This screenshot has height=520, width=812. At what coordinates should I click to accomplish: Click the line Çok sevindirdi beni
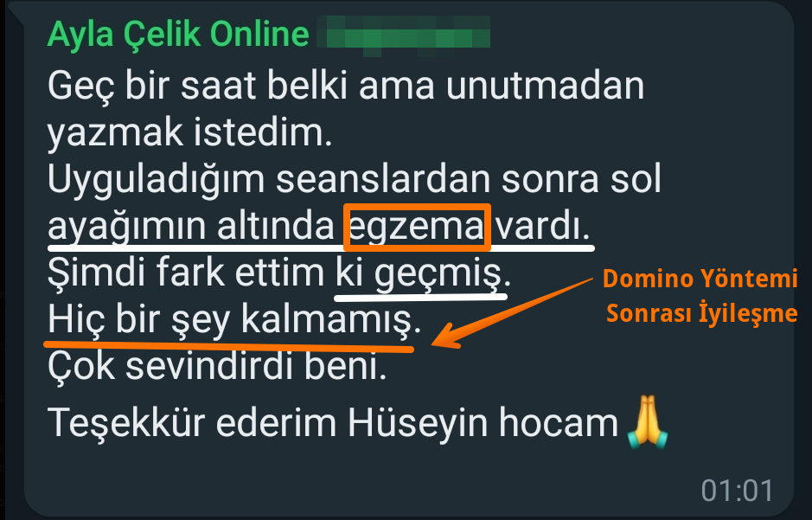pyautogui.click(x=217, y=366)
